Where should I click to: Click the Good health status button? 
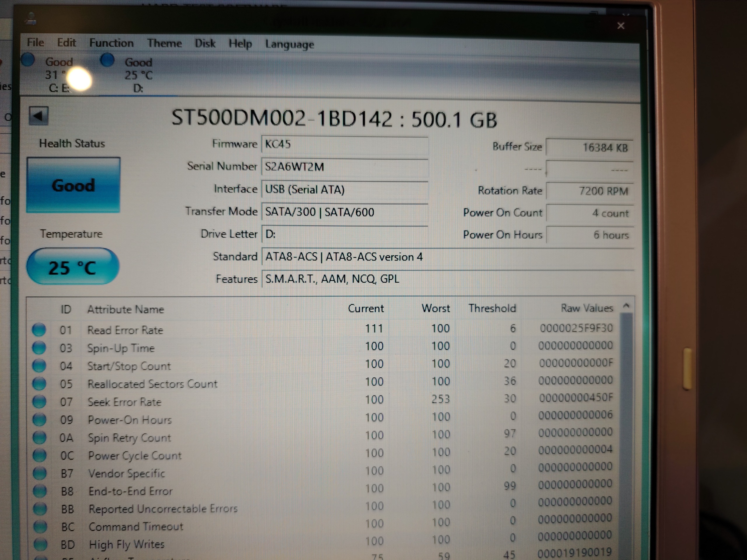[x=73, y=185]
